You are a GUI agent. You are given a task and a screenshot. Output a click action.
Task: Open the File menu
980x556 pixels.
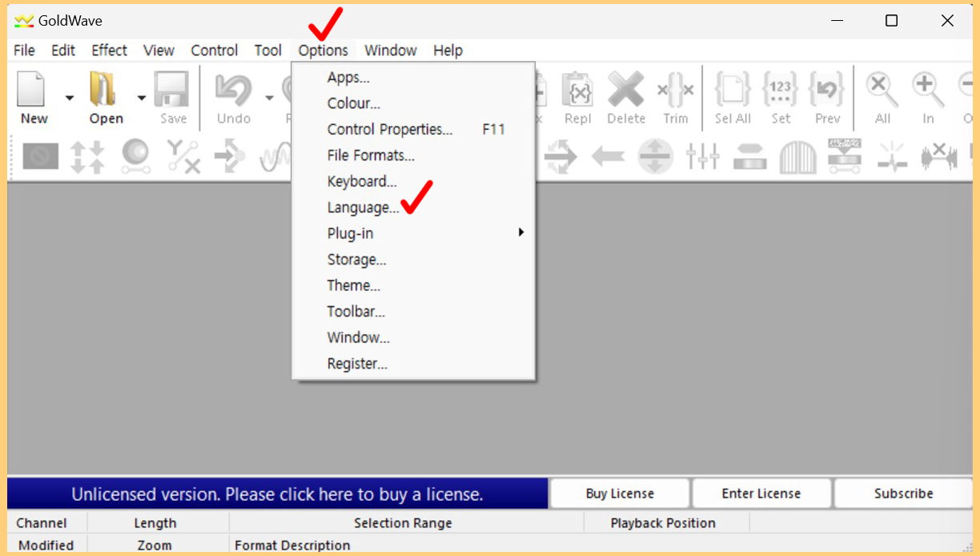click(24, 50)
